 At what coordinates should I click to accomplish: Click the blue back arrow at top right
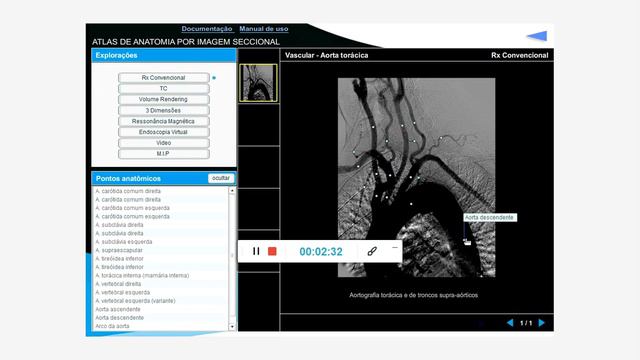pos(537,36)
